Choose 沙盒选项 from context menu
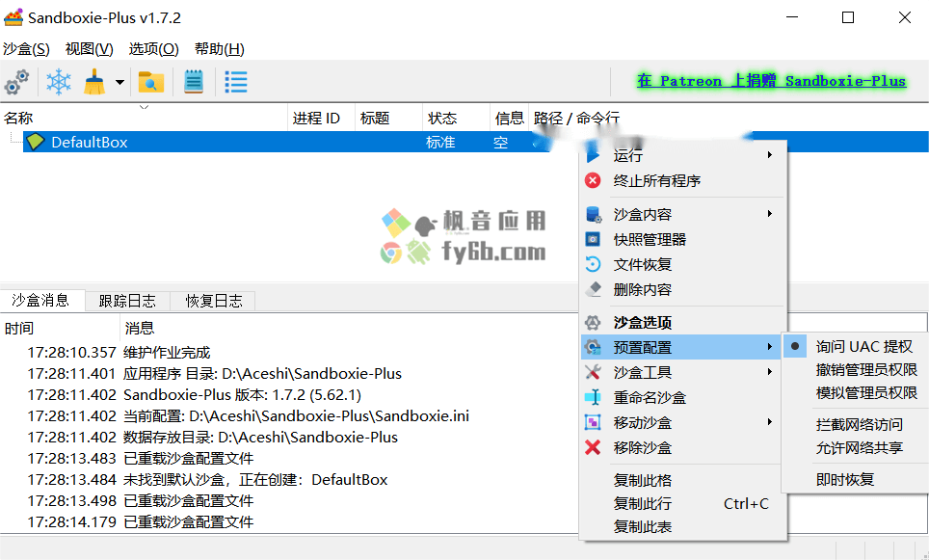 click(x=683, y=323)
